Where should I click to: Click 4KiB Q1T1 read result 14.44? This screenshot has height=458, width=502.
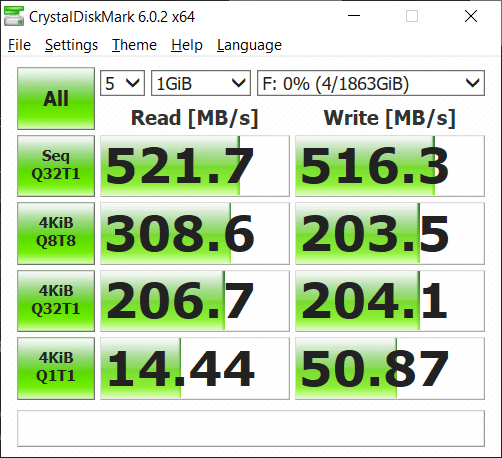(x=195, y=368)
